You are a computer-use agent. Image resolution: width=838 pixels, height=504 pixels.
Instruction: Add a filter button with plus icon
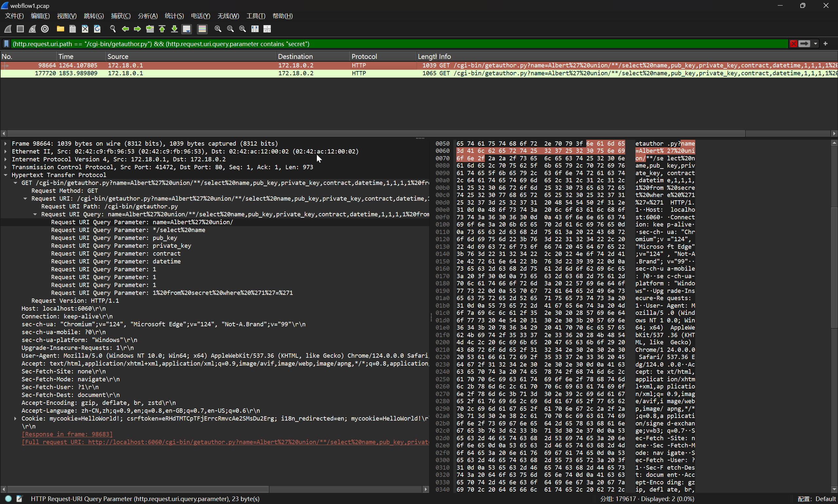(x=826, y=44)
